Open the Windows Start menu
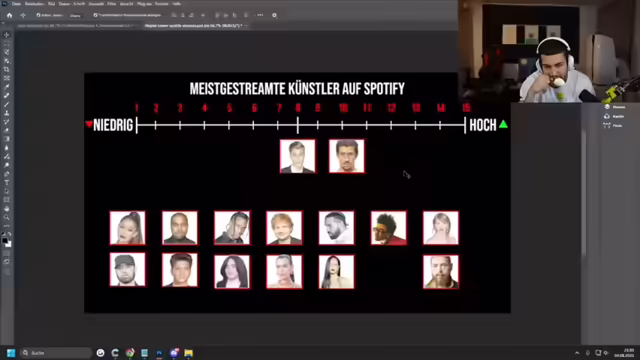 pos(11,353)
